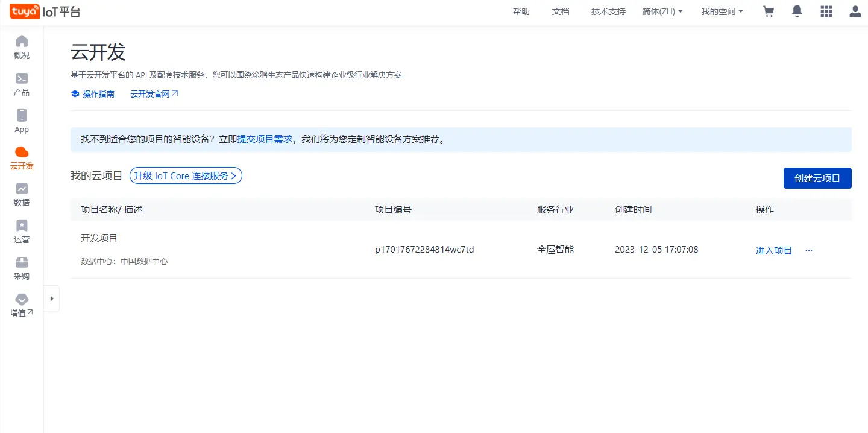Open the 运营 operations sidebar icon
Screen dimensions: 868x433
[x=22, y=232]
